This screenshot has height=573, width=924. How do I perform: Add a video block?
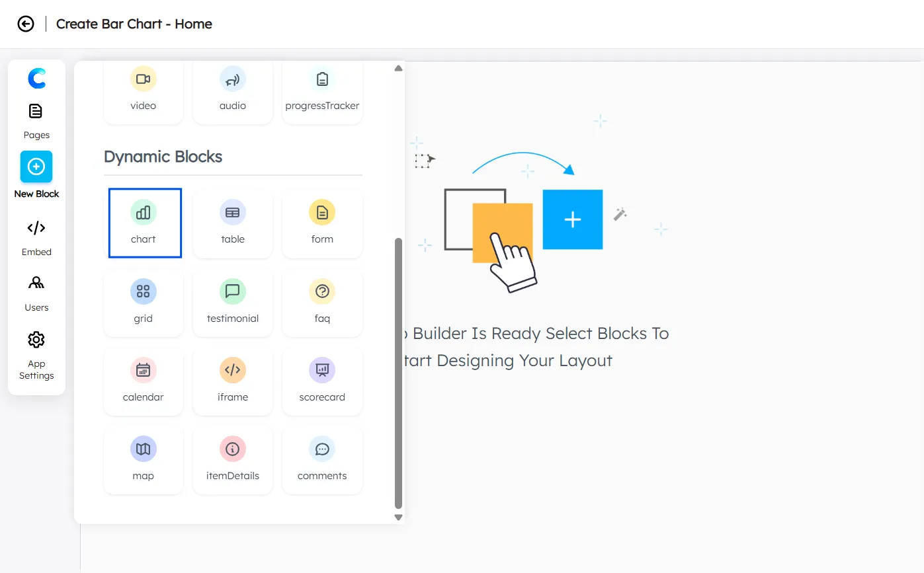(x=144, y=89)
